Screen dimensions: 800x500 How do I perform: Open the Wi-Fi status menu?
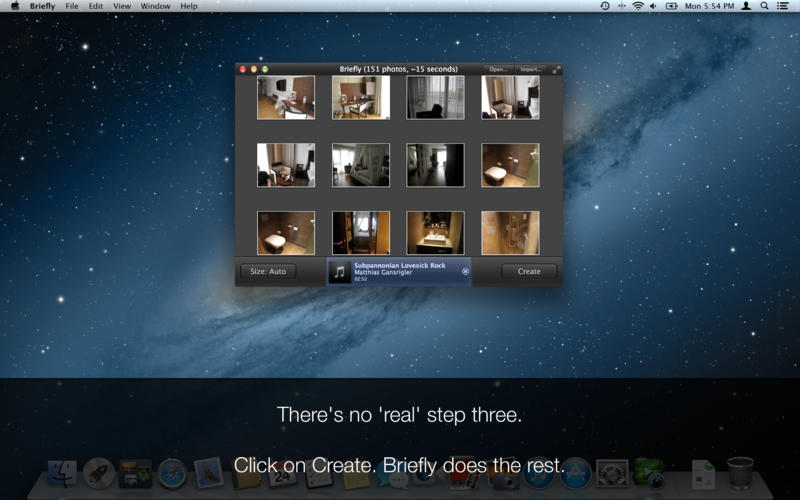pos(637,6)
